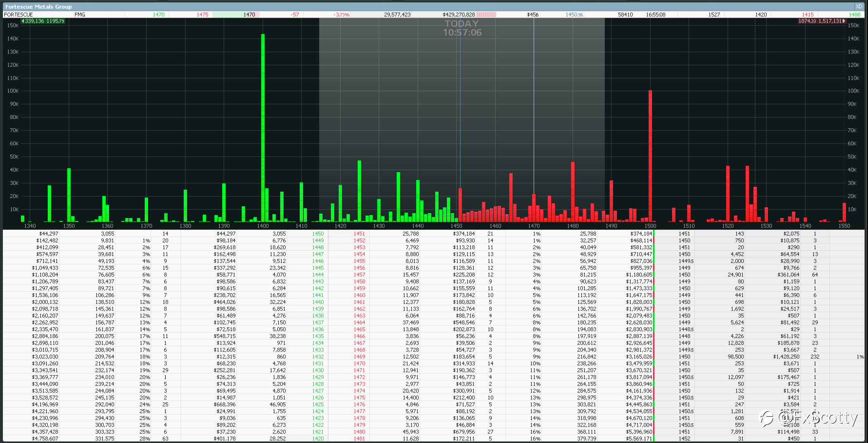Click the FORTESCUE security name field

click(x=19, y=15)
